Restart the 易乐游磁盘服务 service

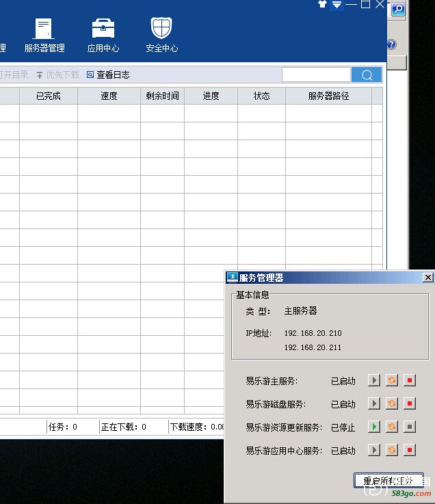click(392, 403)
